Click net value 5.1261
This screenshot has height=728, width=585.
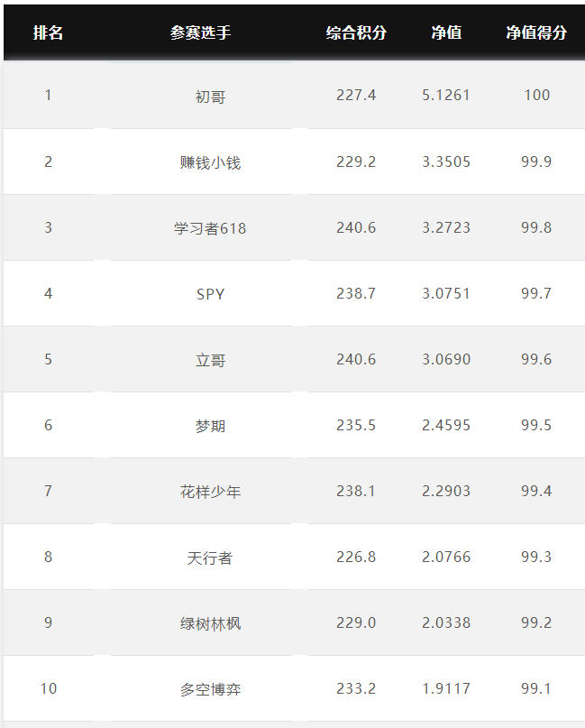(446, 96)
